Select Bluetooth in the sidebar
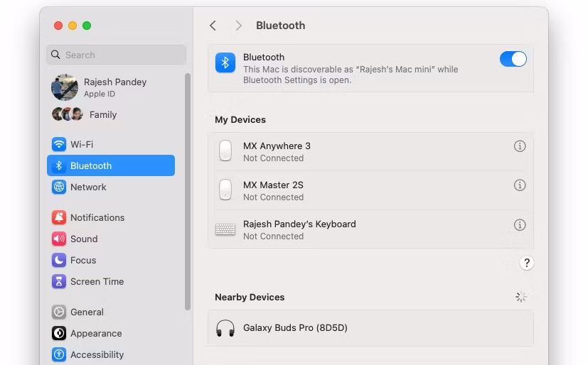The height and width of the screenshot is (365, 588). coord(111,165)
